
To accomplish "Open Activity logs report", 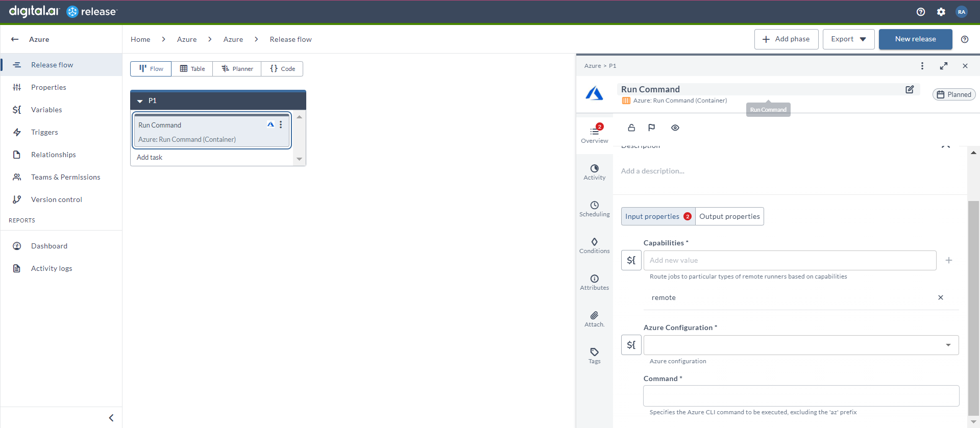I will [61, 268].
